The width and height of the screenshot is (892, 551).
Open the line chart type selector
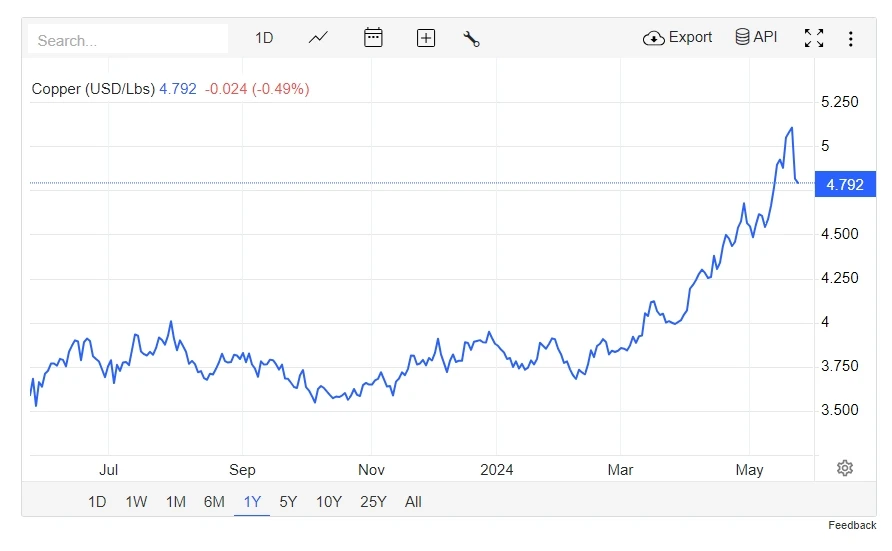(x=319, y=38)
